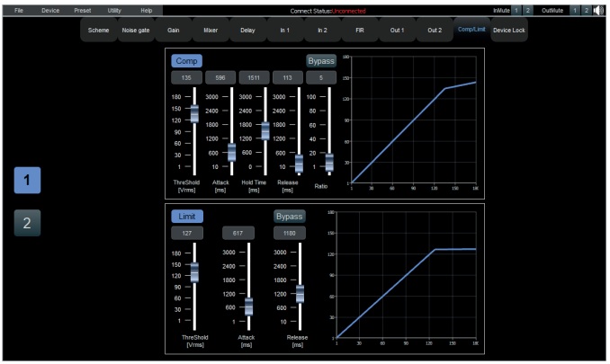Switch to the Noise gate tab

[136, 30]
